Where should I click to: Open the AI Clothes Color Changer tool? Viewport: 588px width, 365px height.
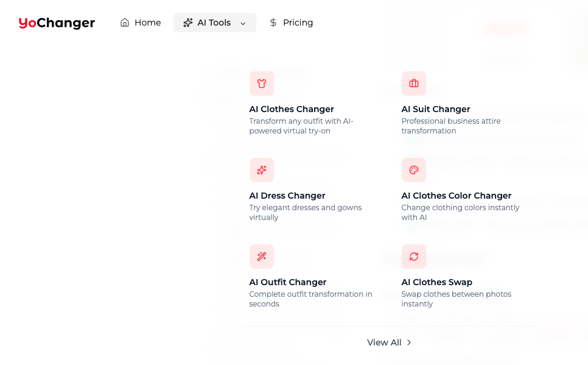tap(456, 196)
